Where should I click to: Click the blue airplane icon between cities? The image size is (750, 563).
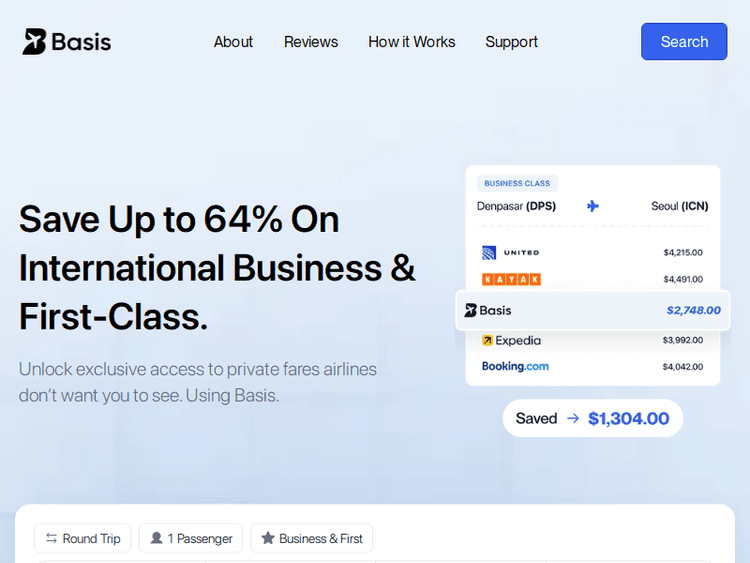coord(593,206)
